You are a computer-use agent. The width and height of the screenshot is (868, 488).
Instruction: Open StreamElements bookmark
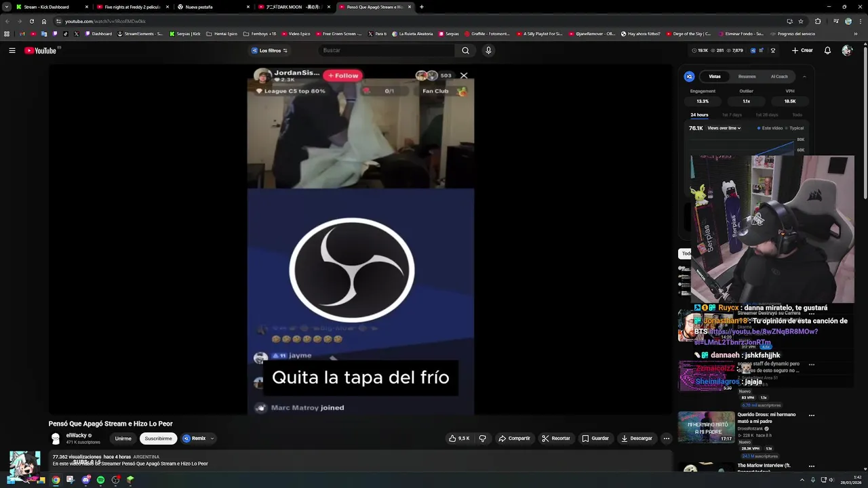pyautogui.click(x=140, y=34)
